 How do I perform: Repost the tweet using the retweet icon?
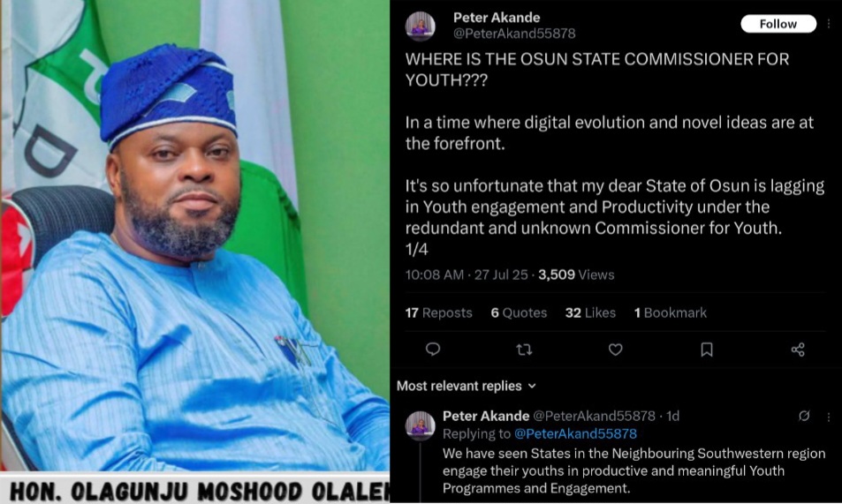click(x=524, y=350)
